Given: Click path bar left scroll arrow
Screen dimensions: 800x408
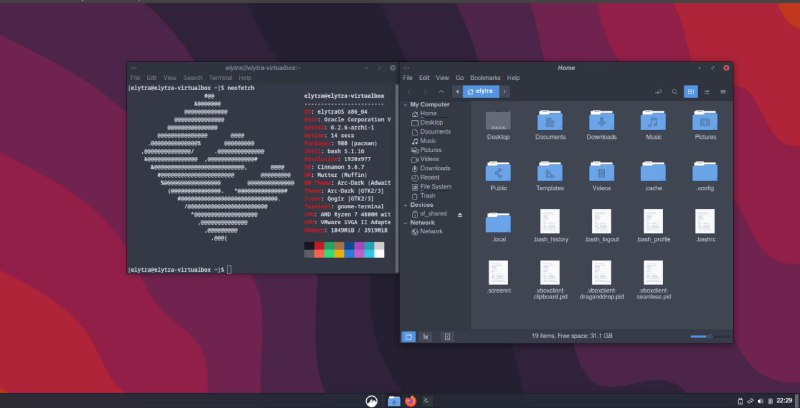Looking at the screenshot, I should 457,92.
